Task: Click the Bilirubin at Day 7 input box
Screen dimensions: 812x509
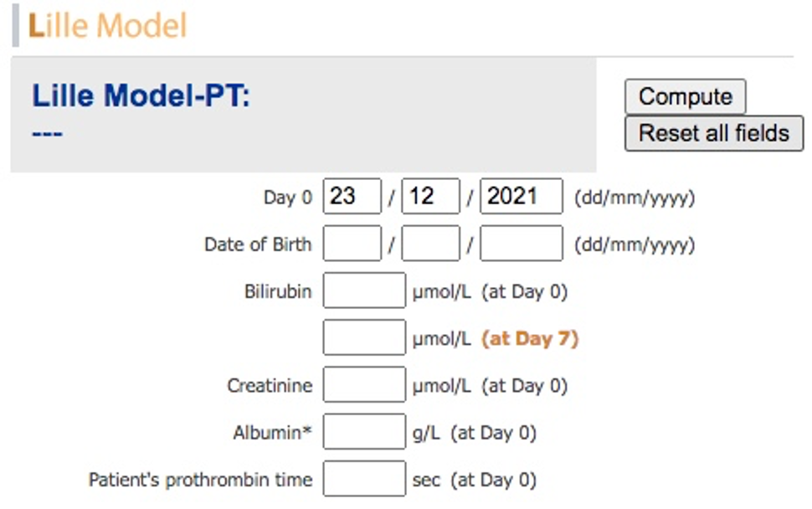Action: click(364, 337)
